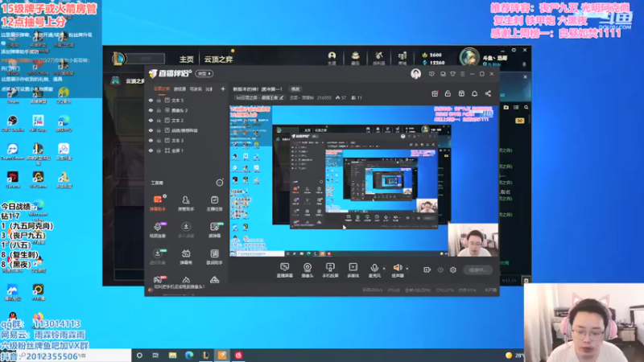Edit the stream category pencil icon
The height and width of the screenshot is (362, 644).
pos(281,97)
